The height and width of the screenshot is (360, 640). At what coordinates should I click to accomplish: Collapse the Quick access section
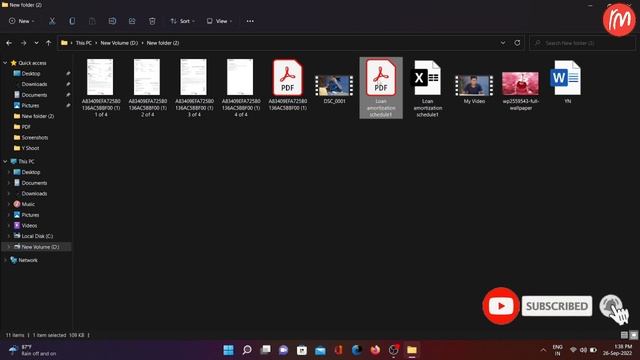(5, 63)
